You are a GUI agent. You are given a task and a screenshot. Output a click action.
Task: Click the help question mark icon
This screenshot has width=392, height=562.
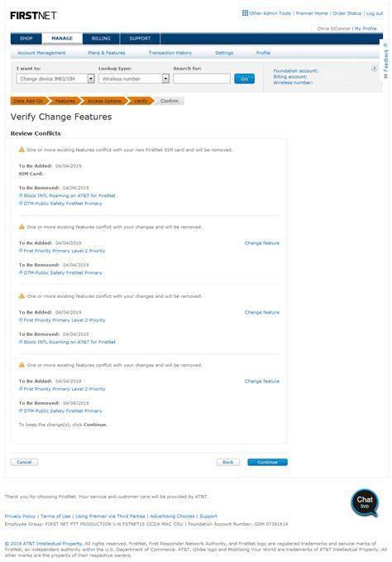(x=374, y=69)
